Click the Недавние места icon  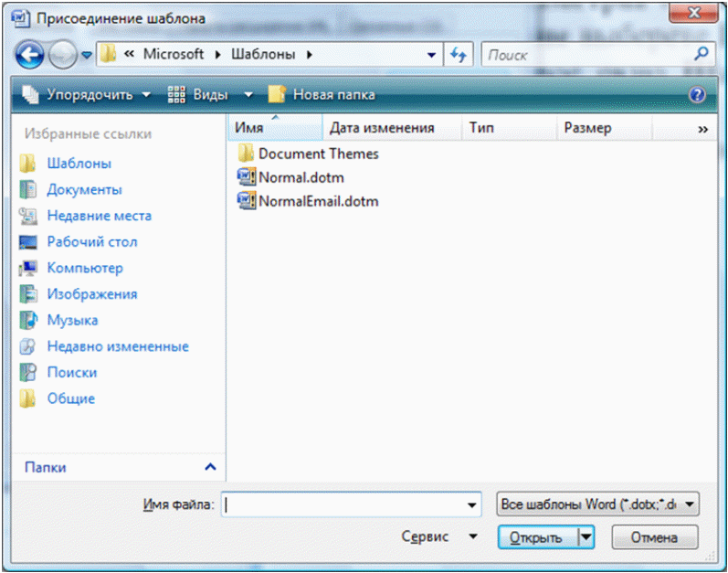click(x=27, y=216)
